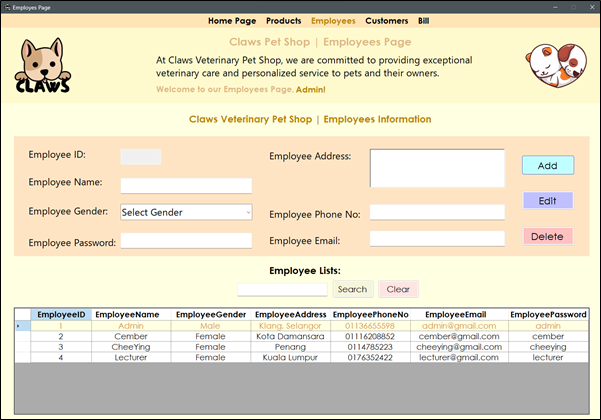Select the Employee Phone No field
601x420 pixels.
[x=436, y=213]
